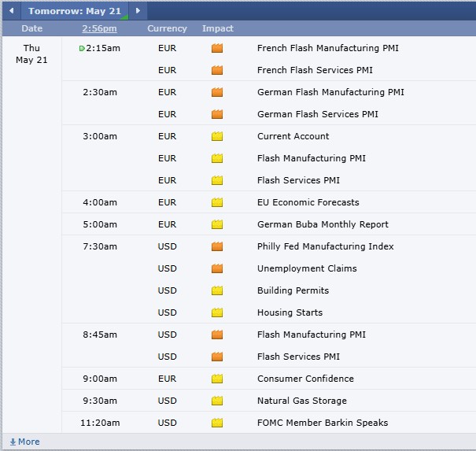476x451 pixels.
Task: Click the Currency column header
Action: pos(167,28)
